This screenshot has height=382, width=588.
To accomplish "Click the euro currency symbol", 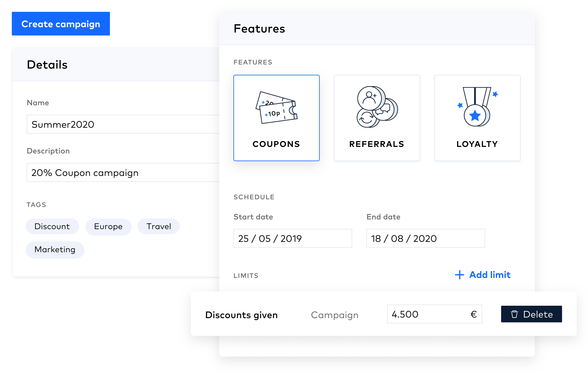I will coord(474,314).
